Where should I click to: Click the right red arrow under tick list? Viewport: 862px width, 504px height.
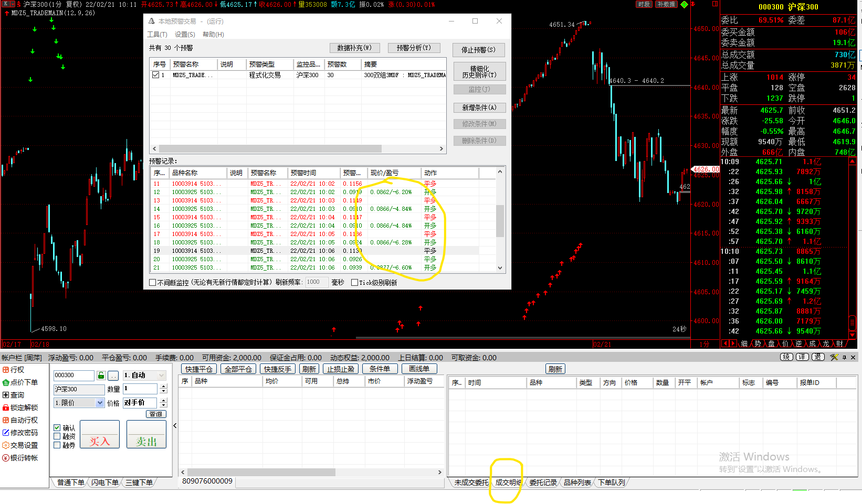(x=733, y=344)
